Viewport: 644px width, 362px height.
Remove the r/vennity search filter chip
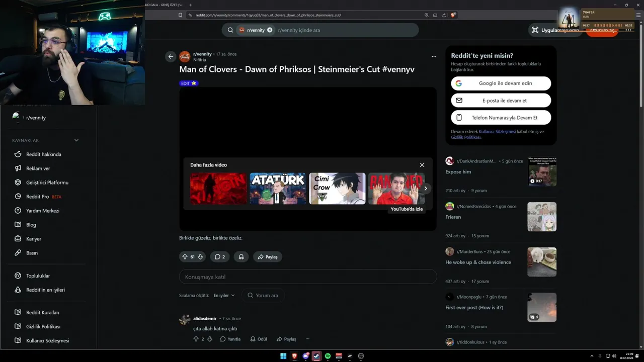click(x=270, y=30)
